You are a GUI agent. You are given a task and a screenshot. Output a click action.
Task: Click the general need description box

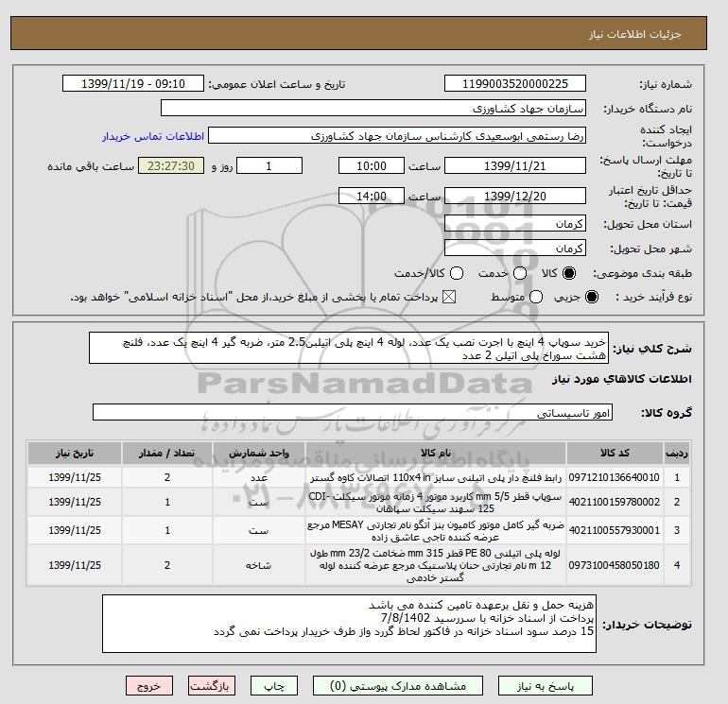point(348,348)
